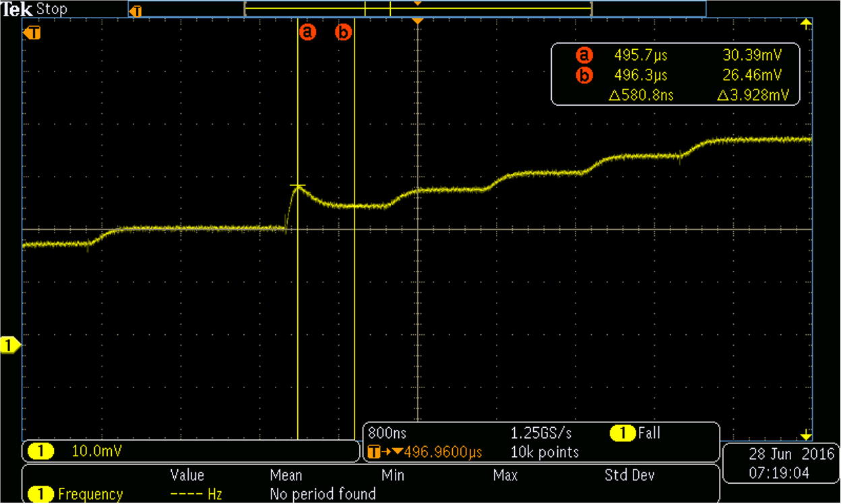This screenshot has width=841, height=504.
Task: Click the Fall trigger type label
Action: [648, 433]
